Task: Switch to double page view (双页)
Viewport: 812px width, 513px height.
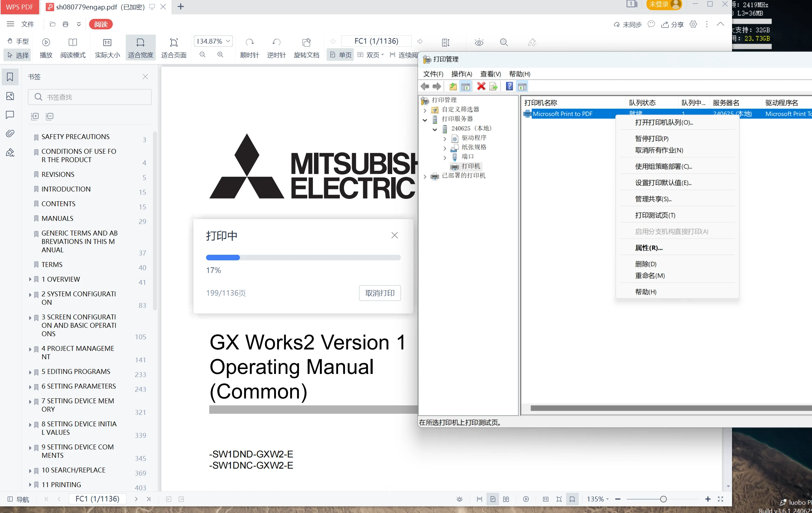Action: click(371, 55)
